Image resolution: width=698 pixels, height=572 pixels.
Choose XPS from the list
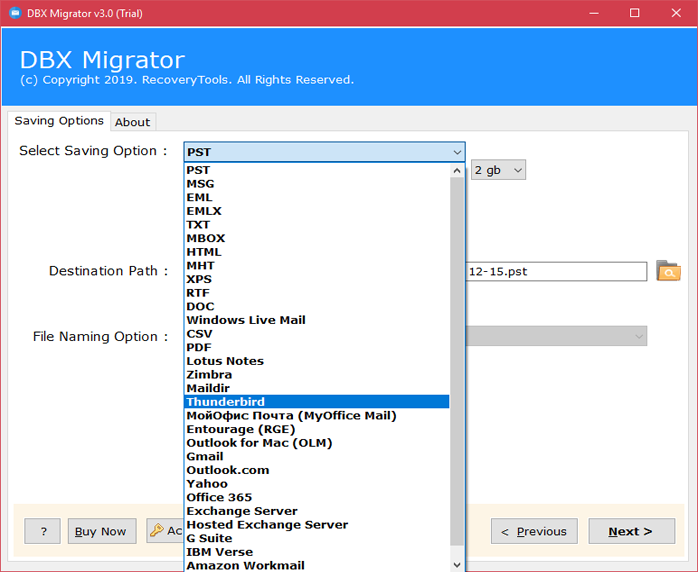317,279
